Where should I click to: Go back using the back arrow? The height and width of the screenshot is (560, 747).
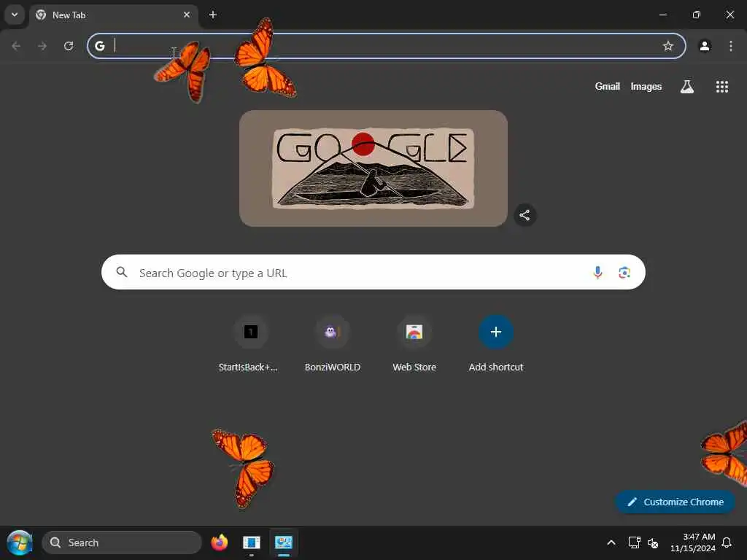[x=16, y=46]
